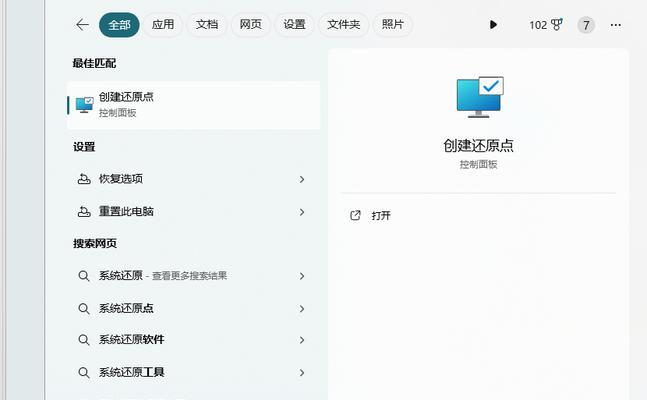Click the large 创建还原点 monitor icon

478,98
